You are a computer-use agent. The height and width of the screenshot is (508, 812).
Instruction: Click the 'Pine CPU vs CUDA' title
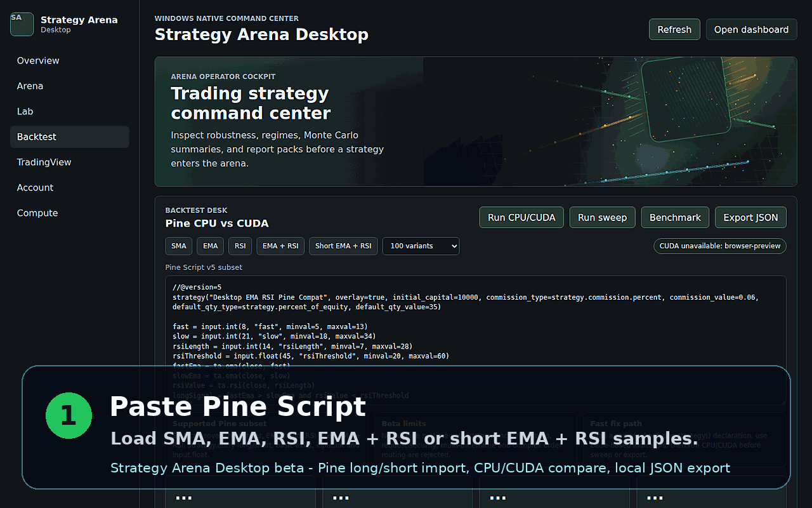217,224
